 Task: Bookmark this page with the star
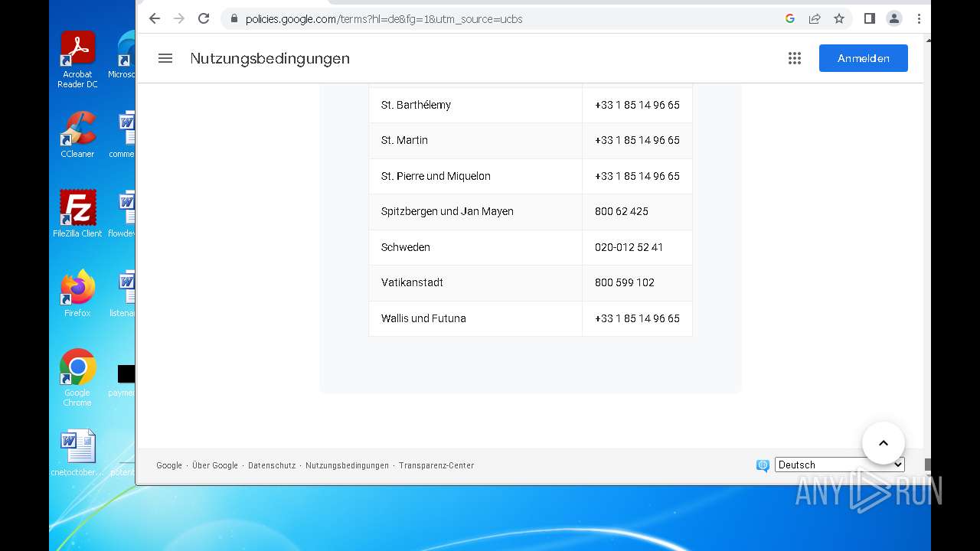[839, 18]
